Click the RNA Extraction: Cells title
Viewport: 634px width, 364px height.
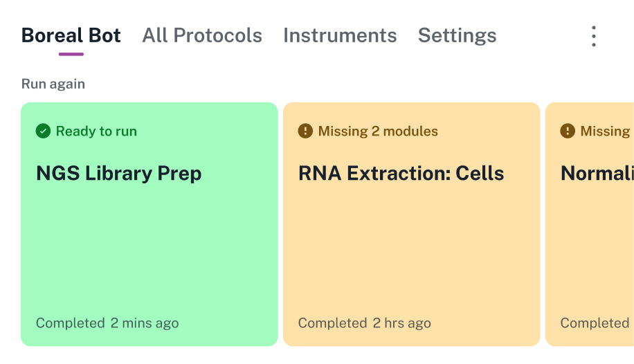pyautogui.click(x=401, y=173)
